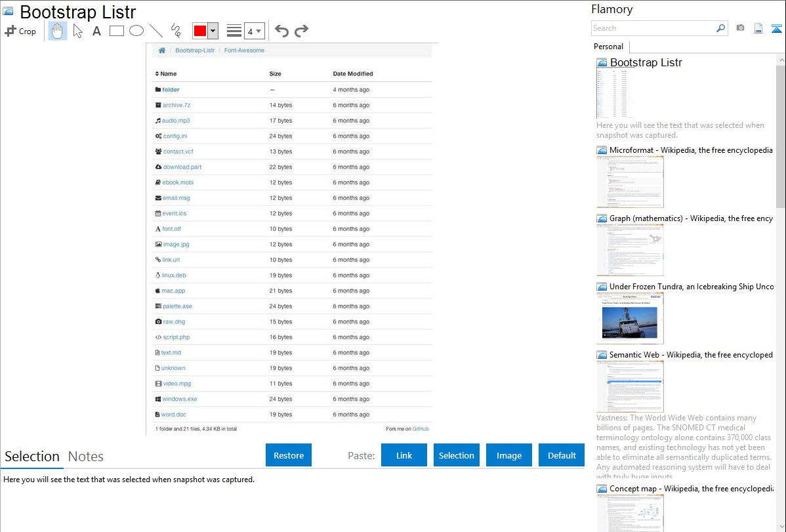Click the line thickness icon
The image size is (786, 532).
234,31
